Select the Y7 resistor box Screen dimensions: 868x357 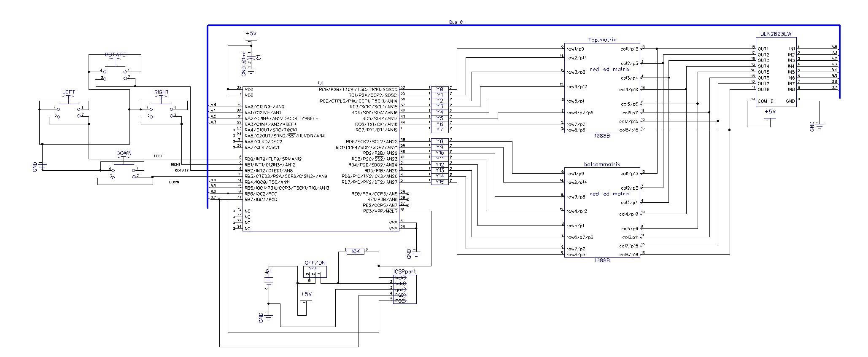(x=440, y=130)
